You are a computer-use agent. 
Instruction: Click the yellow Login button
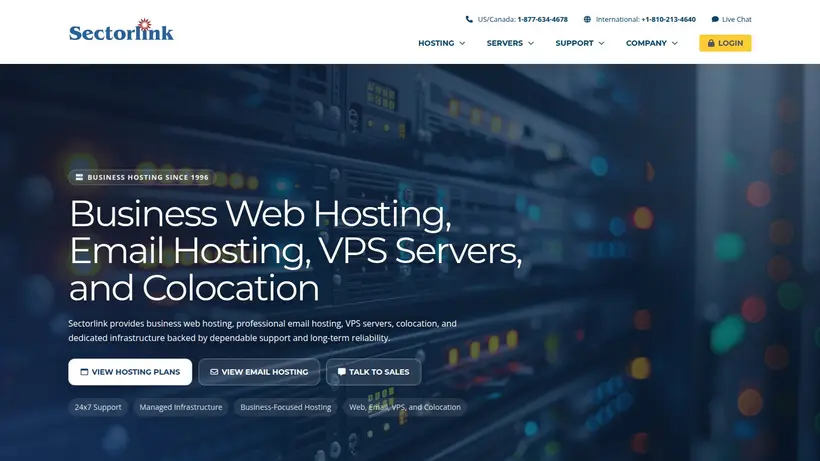tap(725, 43)
